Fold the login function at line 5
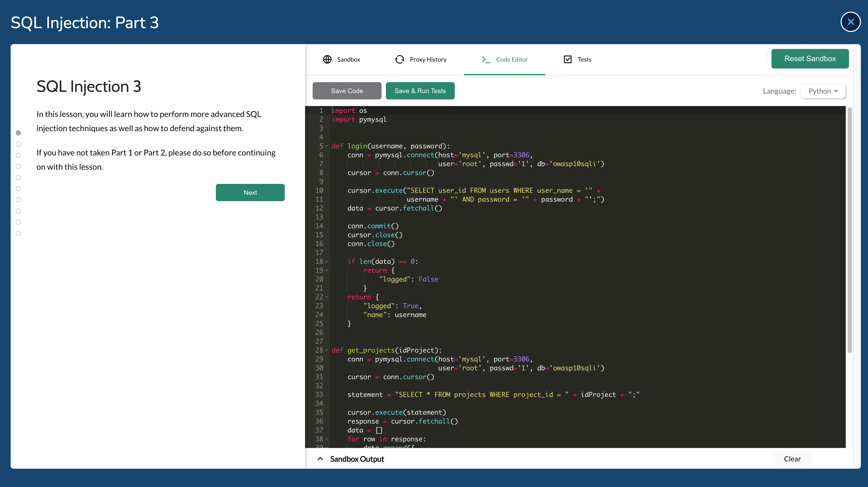 pyautogui.click(x=327, y=146)
